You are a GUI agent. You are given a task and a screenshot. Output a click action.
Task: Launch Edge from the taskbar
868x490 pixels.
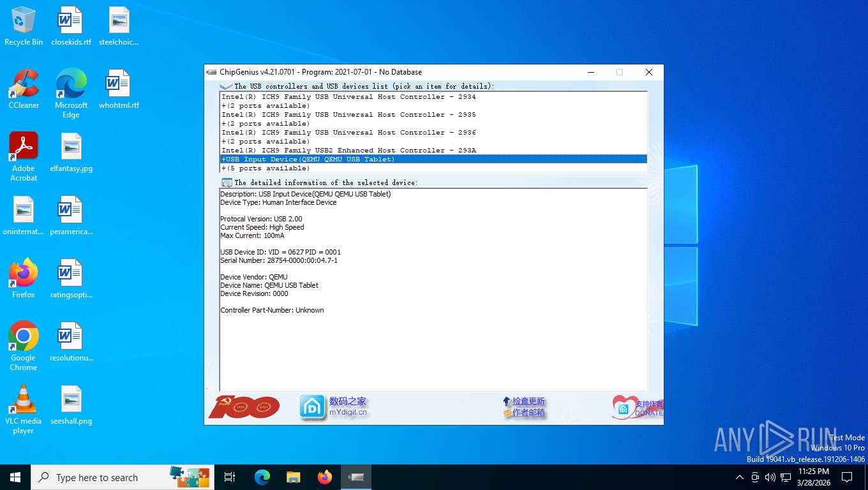262,477
